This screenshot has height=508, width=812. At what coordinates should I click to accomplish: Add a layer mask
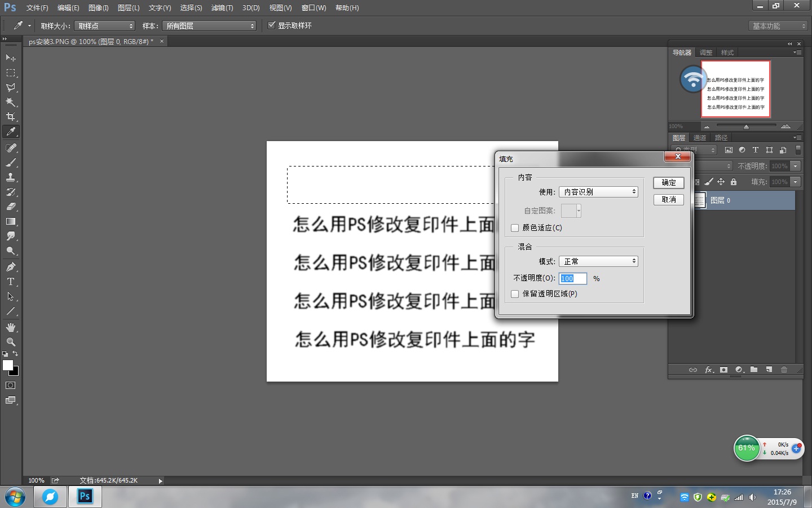[x=723, y=370]
